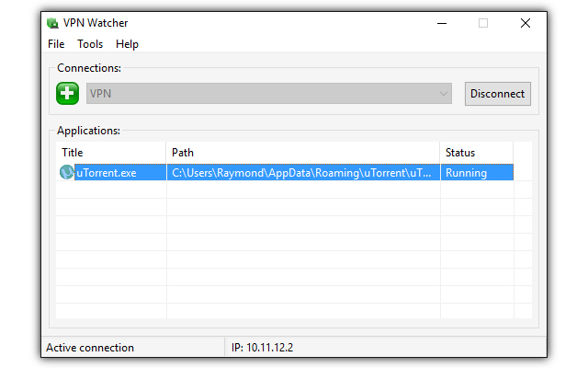Open the Tools menu
This screenshot has height=368, width=588.
(90, 44)
